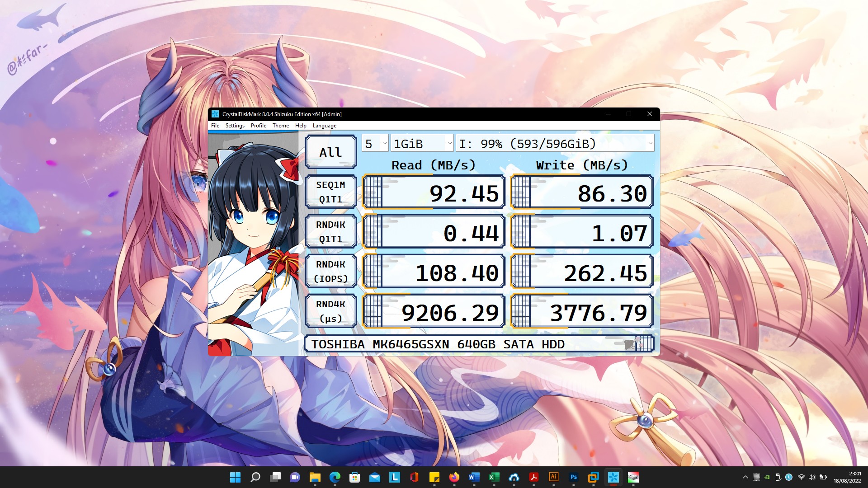Start all benchmarks with the All button
This screenshot has width=868, height=488.
click(x=330, y=152)
